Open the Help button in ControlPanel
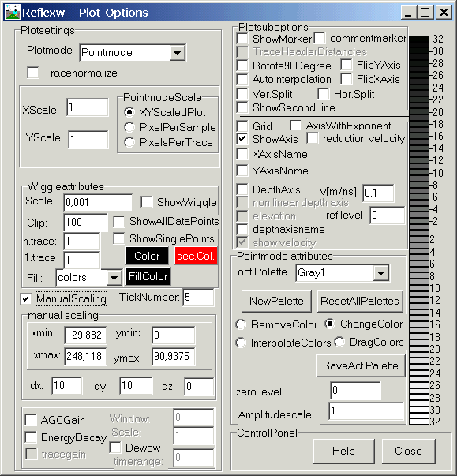Viewport: 457px width, 476px height. (343, 451)
